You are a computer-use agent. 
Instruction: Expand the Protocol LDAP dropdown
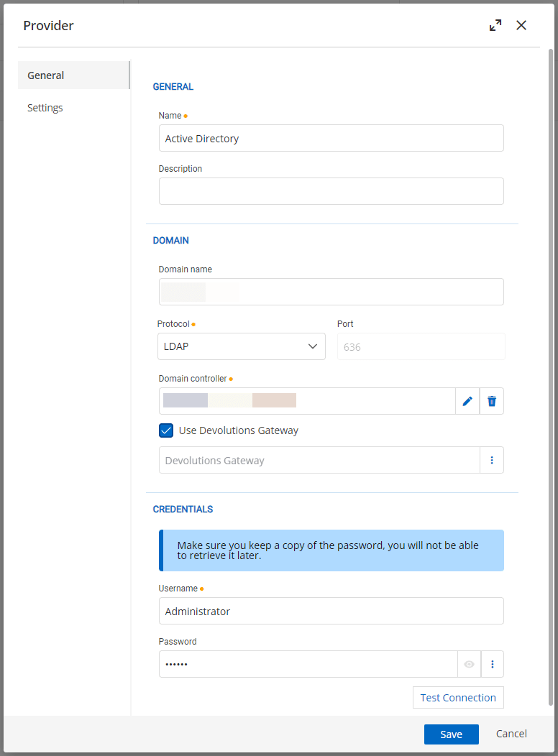coord(241,346)
